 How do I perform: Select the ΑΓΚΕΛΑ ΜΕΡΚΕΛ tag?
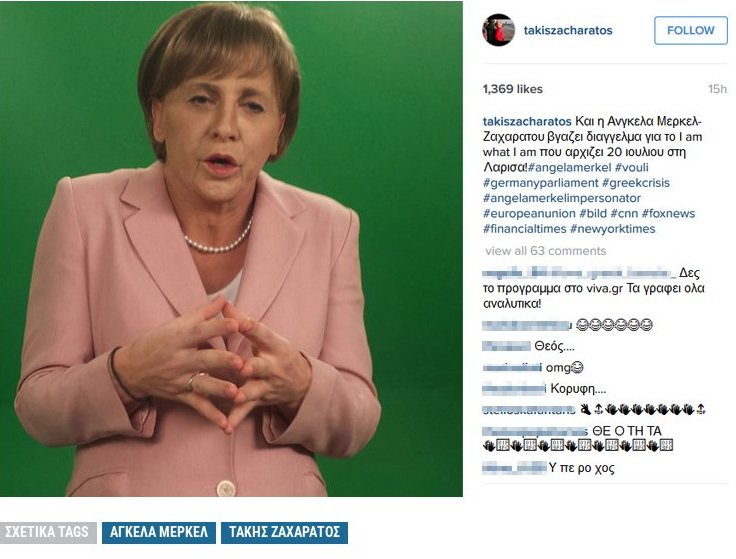[159, 532]
